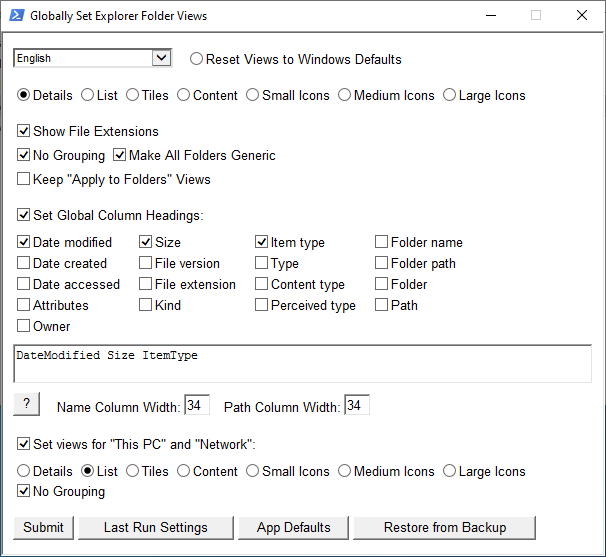Click the Last Run Settings button
606x557 pixels.
(x=156, y=527)
